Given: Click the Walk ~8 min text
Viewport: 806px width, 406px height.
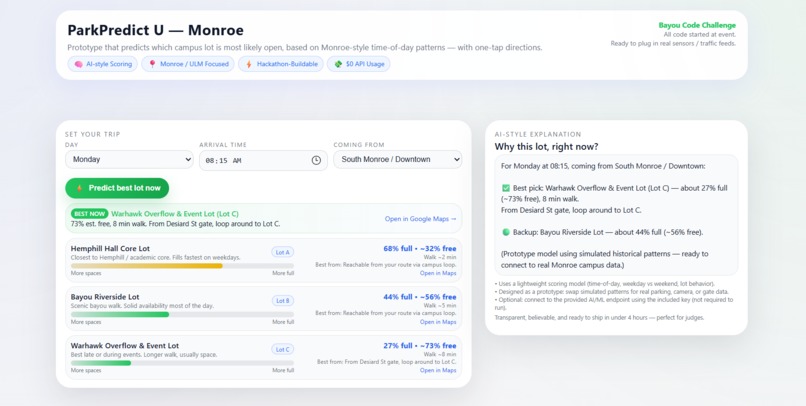Looking at the screenshot, I should point(440,354).
